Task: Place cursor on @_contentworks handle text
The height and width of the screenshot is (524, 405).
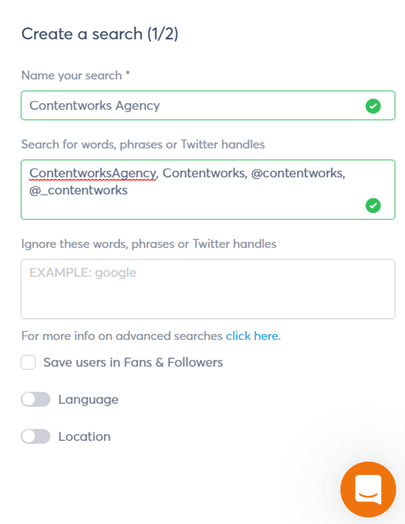Action: click(79, 190)
